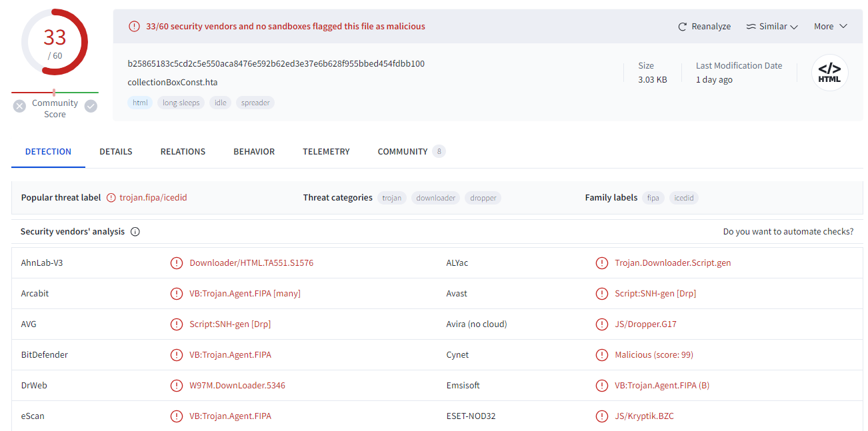Click the alert icon next to trojan.fipa/icedid
Viewport: 868px width, 431px height.
pyautogui.click(x=111, y=198)
